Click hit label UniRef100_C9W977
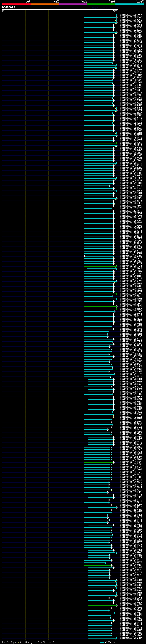146x644 pixels. click(x=131, y=53)
